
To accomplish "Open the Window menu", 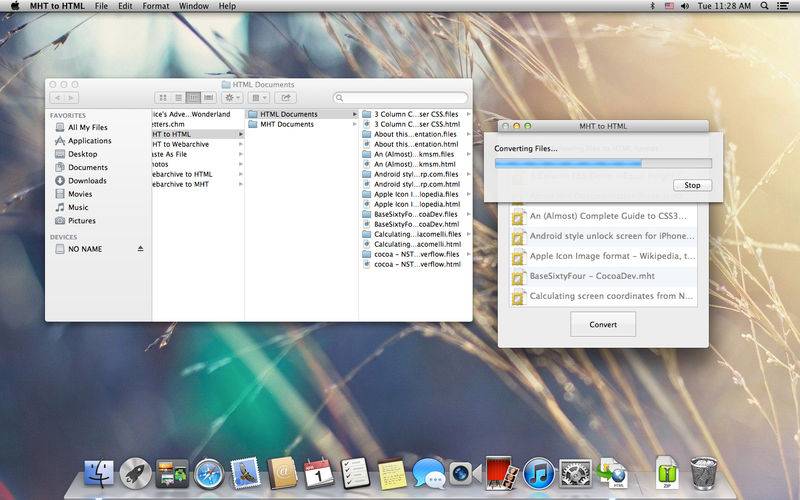I will coord(194,6).
